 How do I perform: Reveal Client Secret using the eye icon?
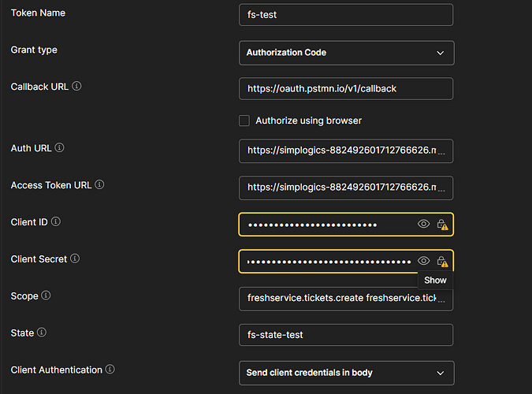coord(423,261)
